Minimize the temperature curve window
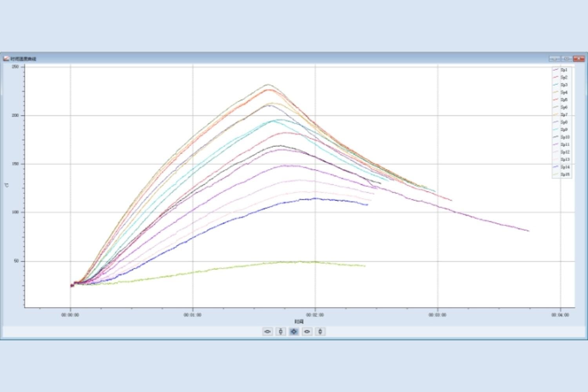This screenshot has height=392, width=588. [x=554, y=59]
